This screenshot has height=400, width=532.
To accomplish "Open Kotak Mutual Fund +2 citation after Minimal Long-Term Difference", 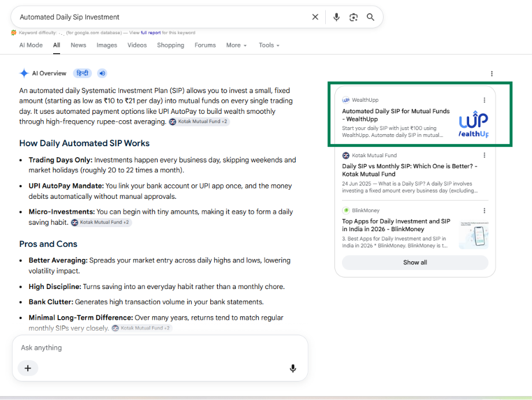I will (x=142, y=328).
